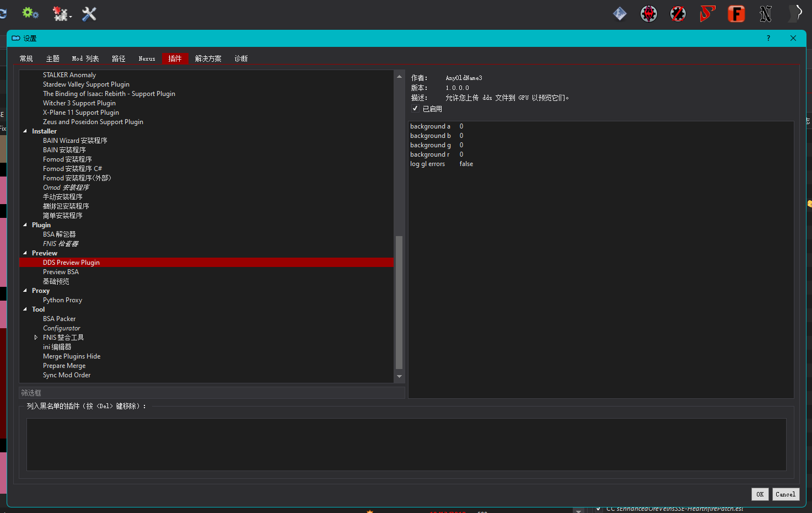Select the 插件 tab
This screenshot has width=812, height=513.
tap(175, 58)
